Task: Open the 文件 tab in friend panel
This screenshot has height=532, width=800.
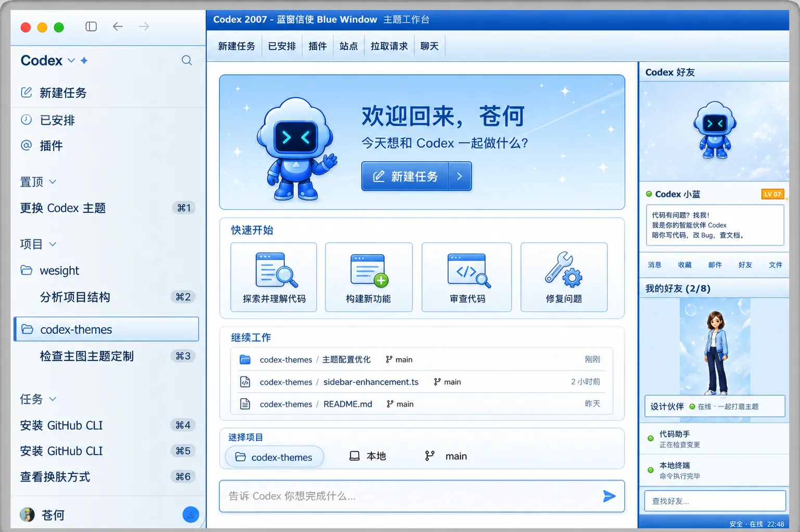Action: pos(776,265)
